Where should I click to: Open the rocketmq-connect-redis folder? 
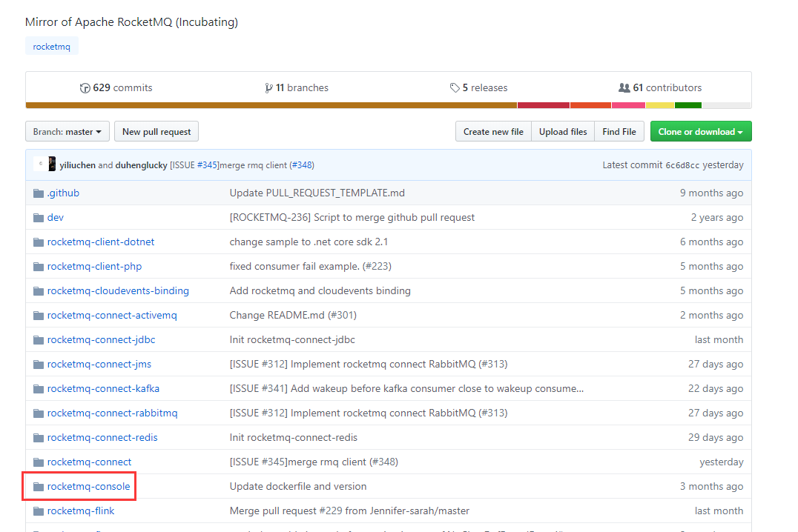[x=102, y=437]
